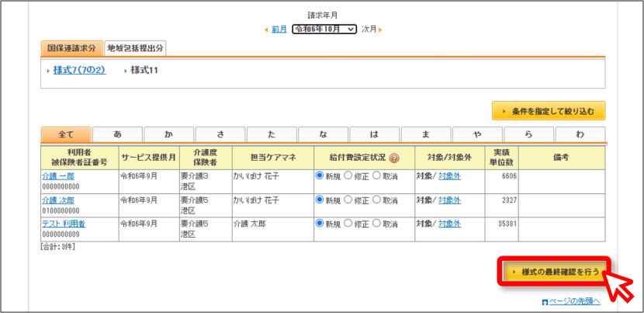This screenshot has height=313, width=644.
Task: Click the next month right arrow icon
Action: pyautogui.click(x=380, y=30)
